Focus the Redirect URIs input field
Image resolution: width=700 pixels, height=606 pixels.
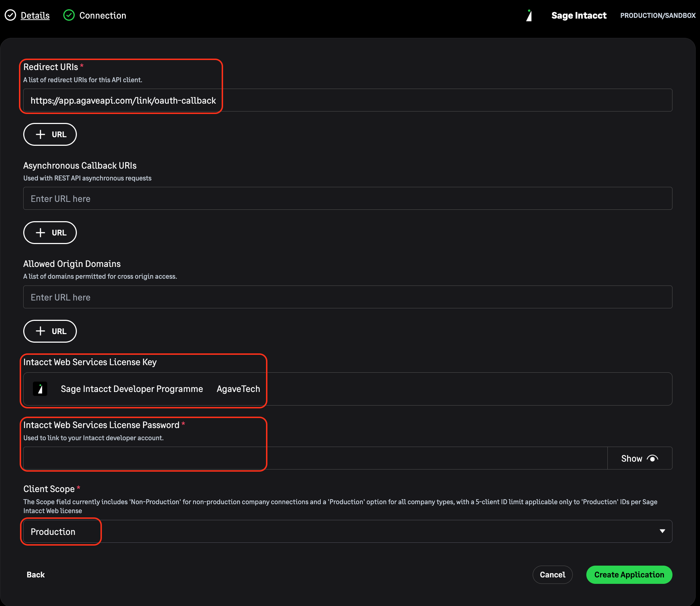tap(348, 100)
